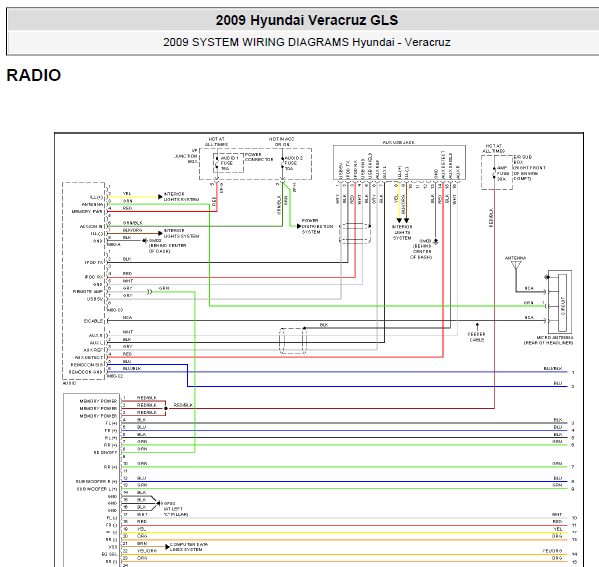Click the 'AUDIO' label under the dashed audio box
Image resolution: width=599 pixels, height=567 pixels.
69,383
